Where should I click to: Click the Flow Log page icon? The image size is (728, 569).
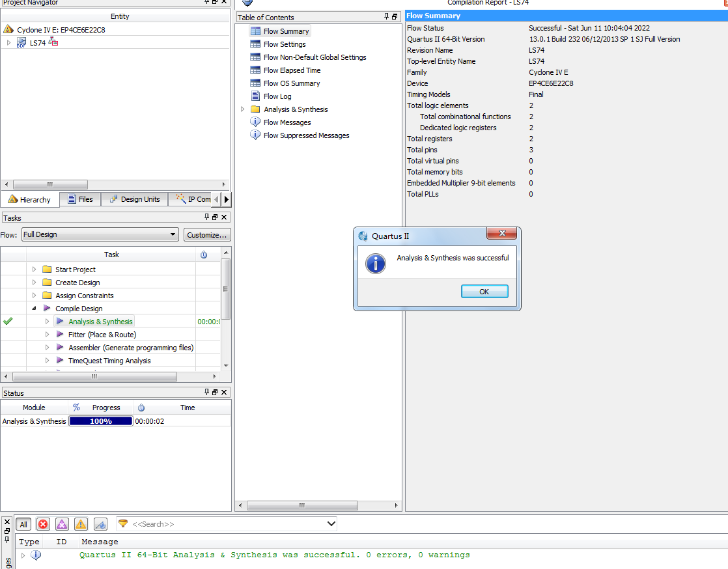point(255,96)
